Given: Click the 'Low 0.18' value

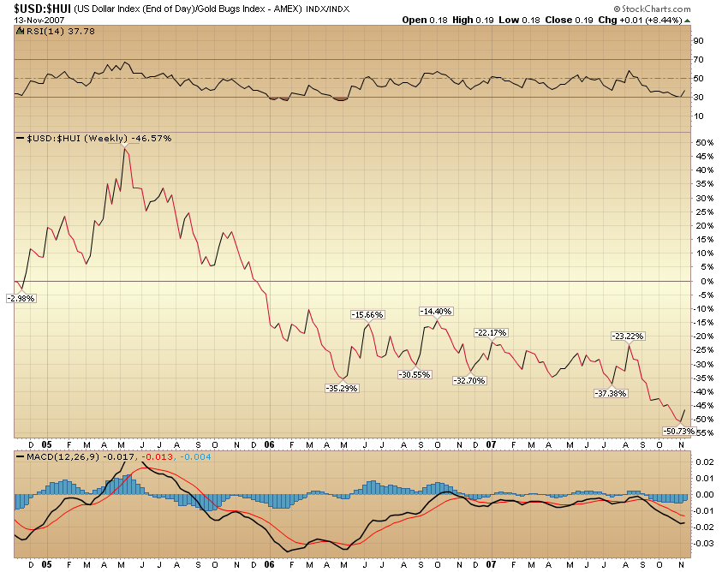Looking at the screenshot, I should point(520,20).
